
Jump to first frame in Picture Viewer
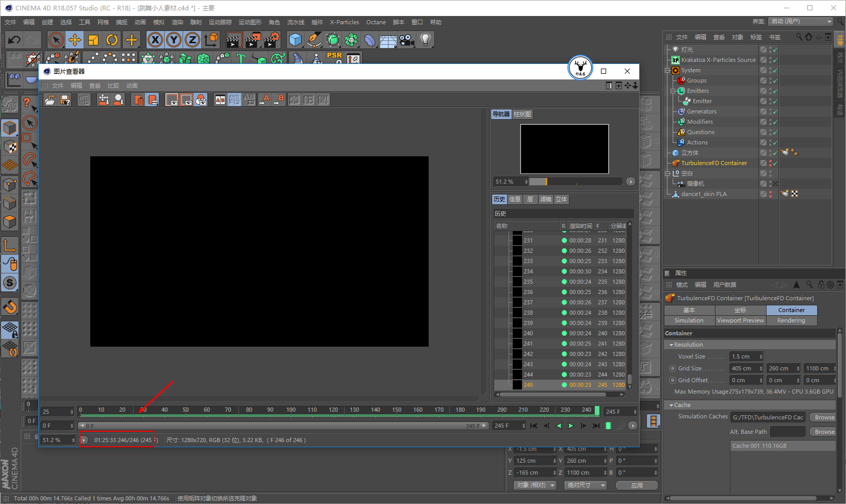coord(534,426)
